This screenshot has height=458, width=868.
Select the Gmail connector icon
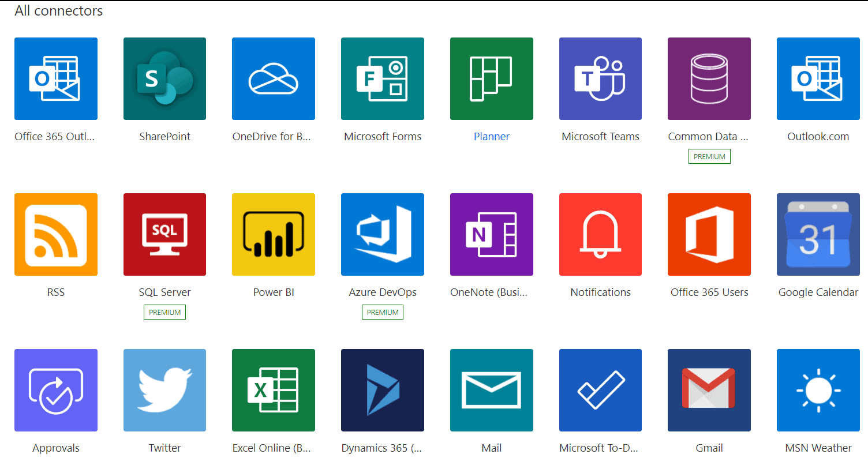pos(709,390)
